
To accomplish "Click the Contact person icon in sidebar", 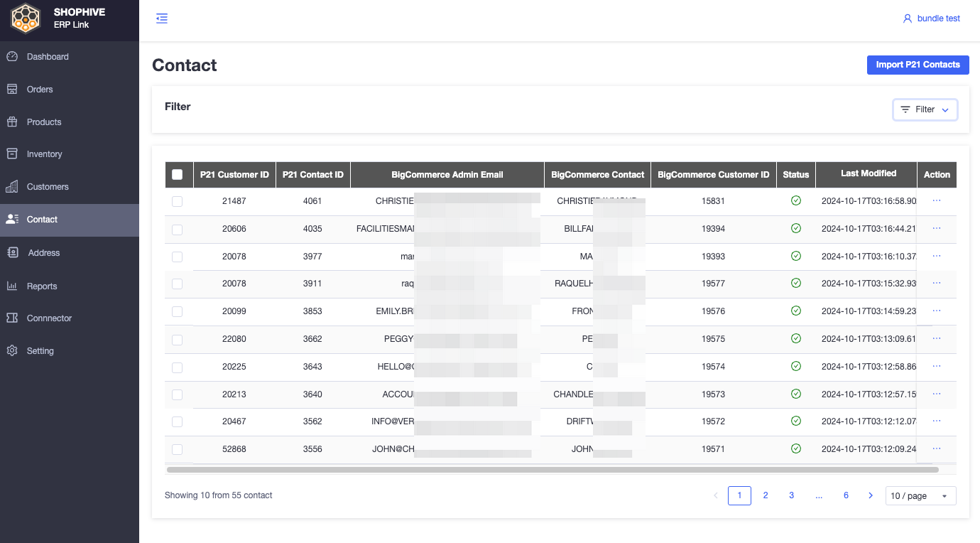I will tap(12, 220).
